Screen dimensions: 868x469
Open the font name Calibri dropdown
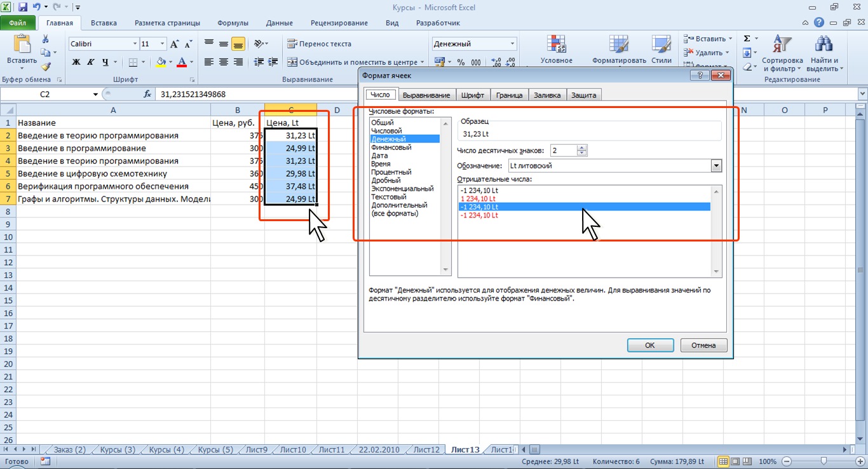click(135, 44)
